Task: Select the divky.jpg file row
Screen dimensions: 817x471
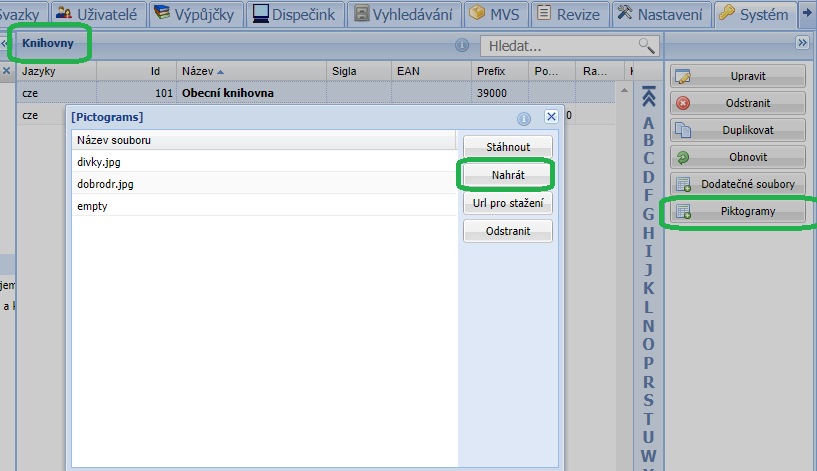Action: pyautogui.click(x=263, y=161)
